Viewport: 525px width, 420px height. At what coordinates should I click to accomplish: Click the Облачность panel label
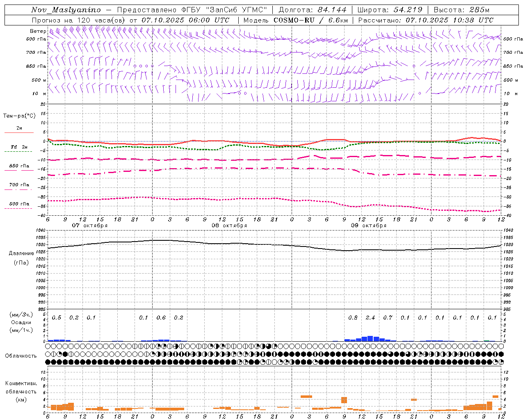[21, 356]
